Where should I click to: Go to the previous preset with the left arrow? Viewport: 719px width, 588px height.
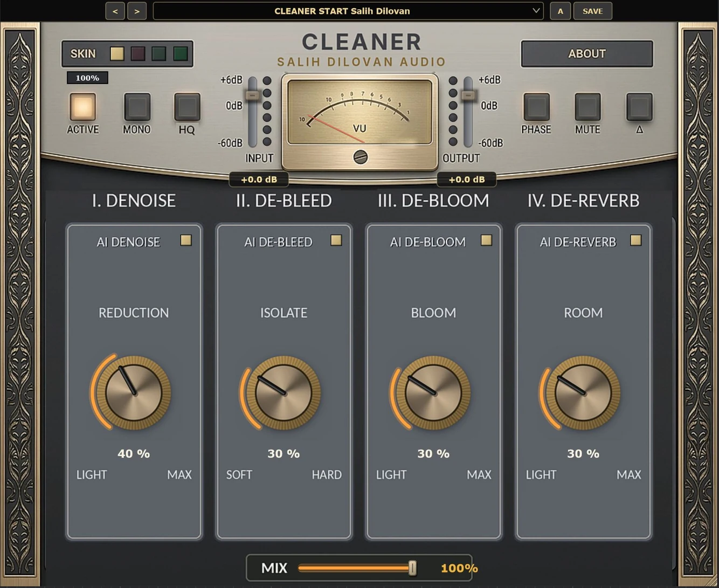click(x=115, y=11)
